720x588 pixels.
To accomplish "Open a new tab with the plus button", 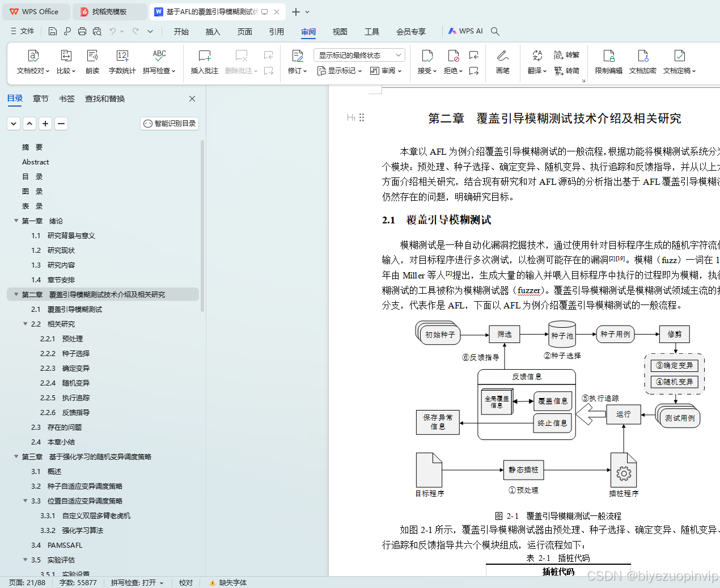I will pyautogui.click(x=296, y=11).
